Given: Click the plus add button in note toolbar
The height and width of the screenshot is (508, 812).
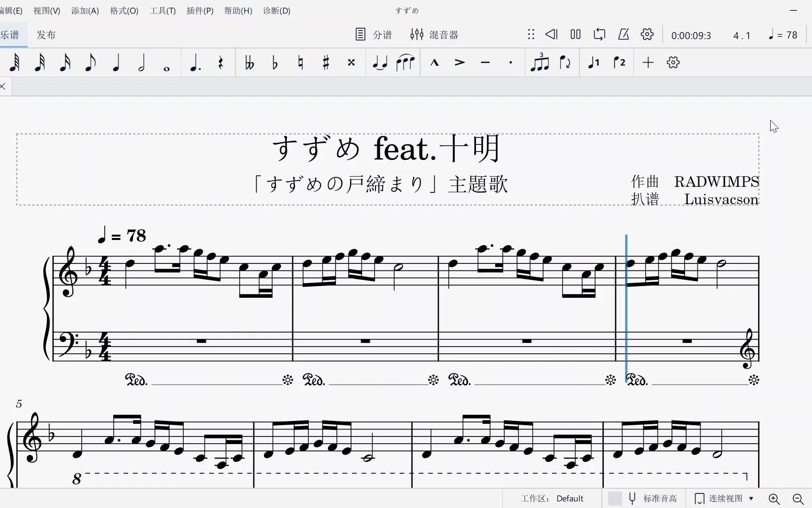Looking at the screenshot, I should click(x=648, y=63).
